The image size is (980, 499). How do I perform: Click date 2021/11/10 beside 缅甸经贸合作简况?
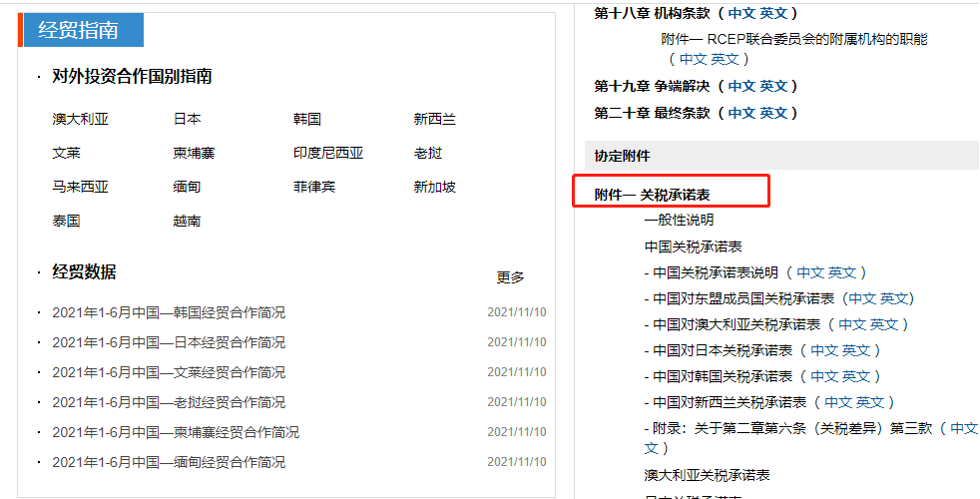pos(517,462)
